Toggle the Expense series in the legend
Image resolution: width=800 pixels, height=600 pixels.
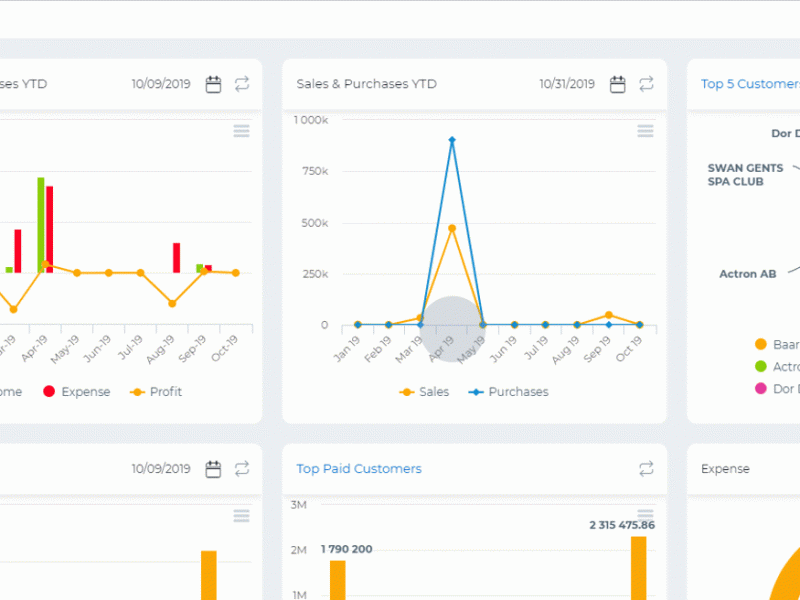(x=77, y=392)
